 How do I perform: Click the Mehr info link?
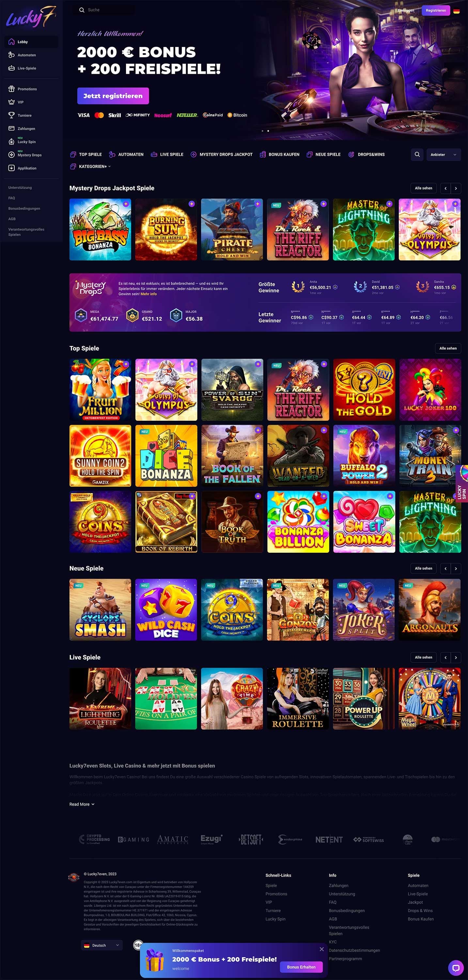[x=148, y=294]
